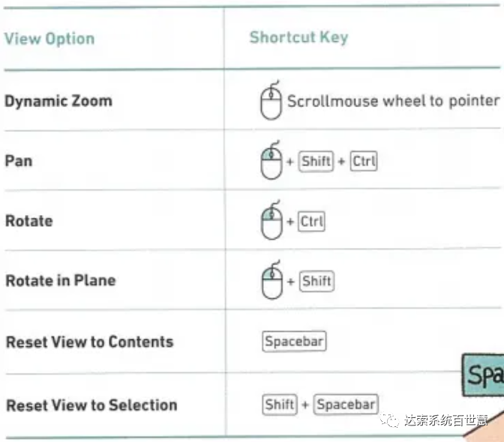Click the Spacebar key for Reset View to Contents
Image resolution: width=504 pixels, height=442 pixels.
294,341
